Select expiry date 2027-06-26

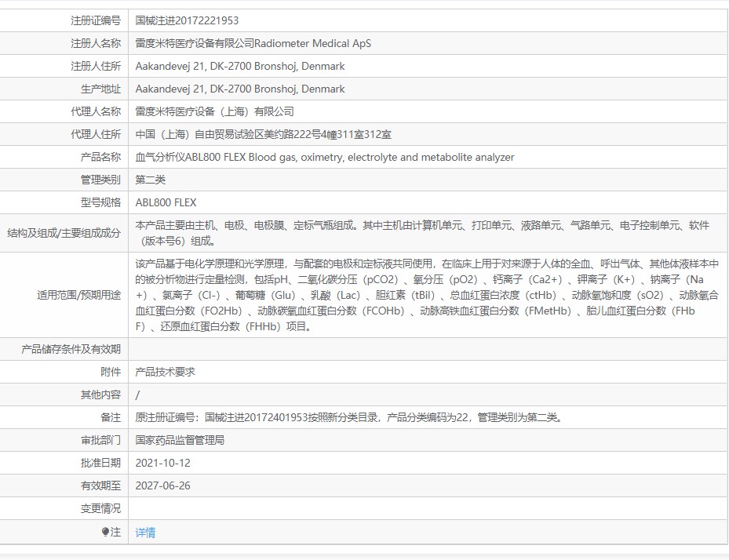162,485
